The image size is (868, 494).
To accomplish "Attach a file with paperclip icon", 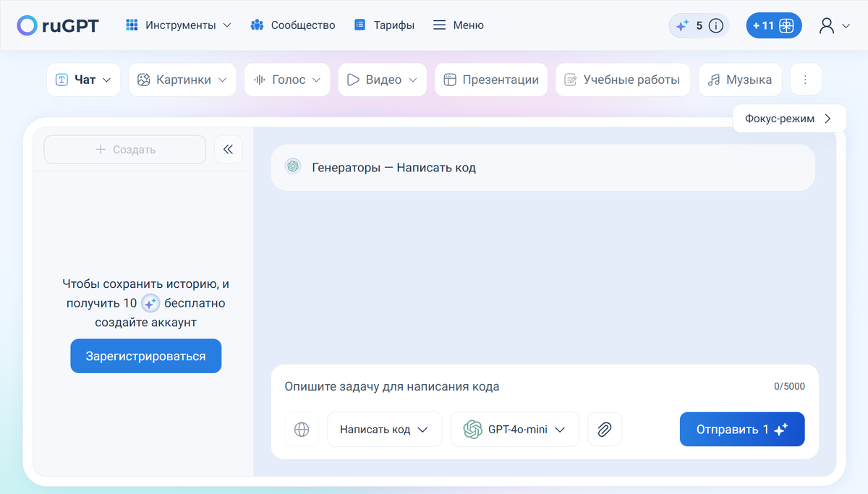I will click(x=605, y=430).
